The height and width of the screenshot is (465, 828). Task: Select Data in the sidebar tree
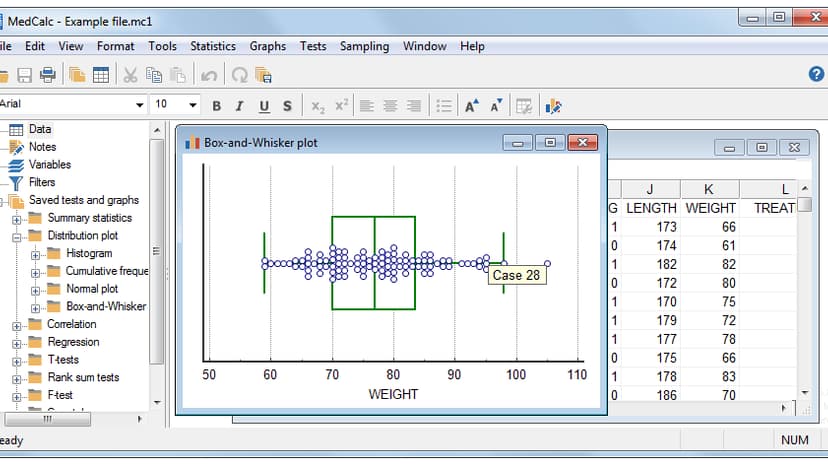[x=40, y=129]
